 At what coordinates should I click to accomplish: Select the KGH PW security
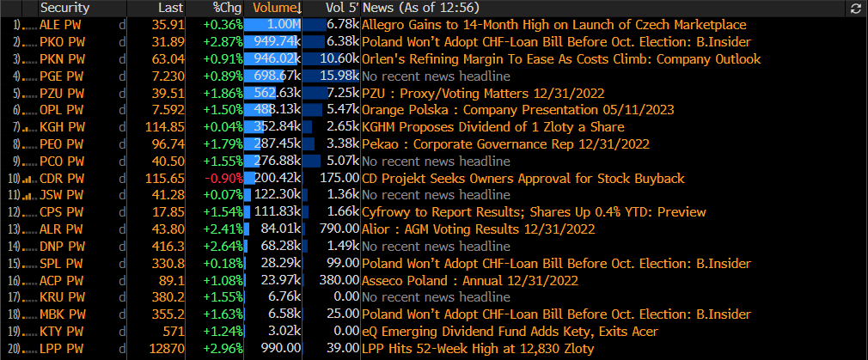coord(63,127)
